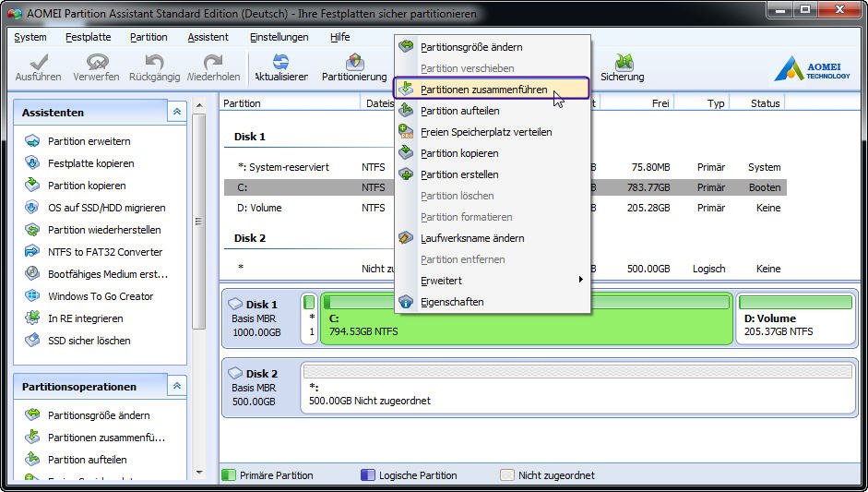
Task: Click the Status column header
Action: click(x=758, y=103)
